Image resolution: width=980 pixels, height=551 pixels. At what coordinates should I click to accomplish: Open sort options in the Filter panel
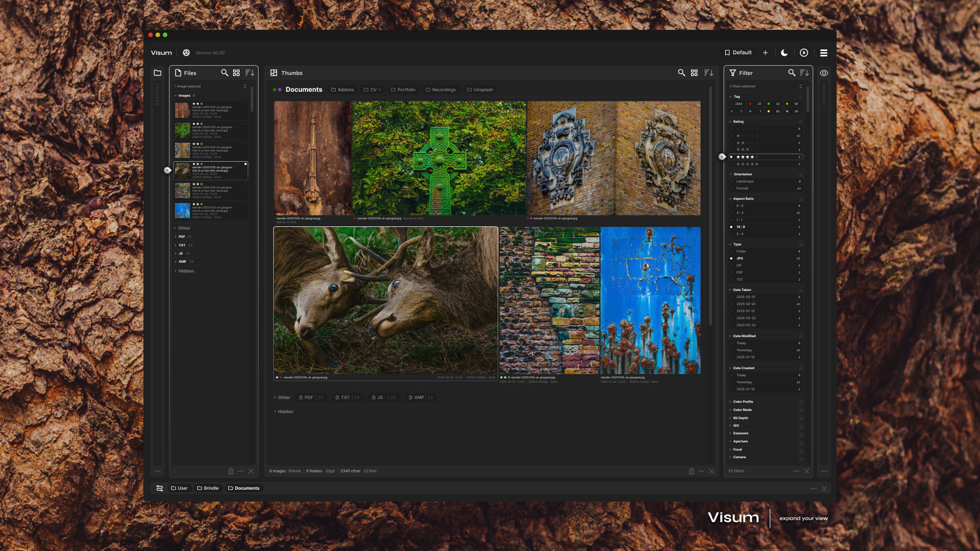[x=805, y=73]
